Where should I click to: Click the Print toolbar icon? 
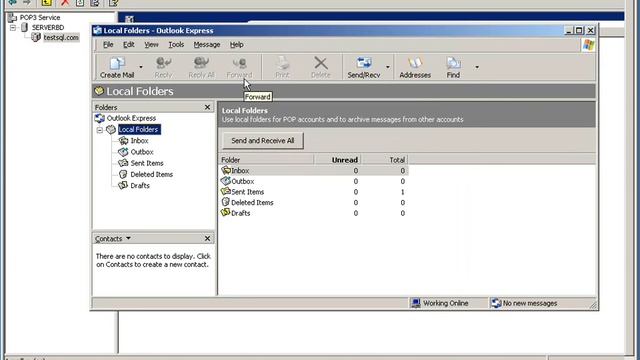click(x=282, y=67)
